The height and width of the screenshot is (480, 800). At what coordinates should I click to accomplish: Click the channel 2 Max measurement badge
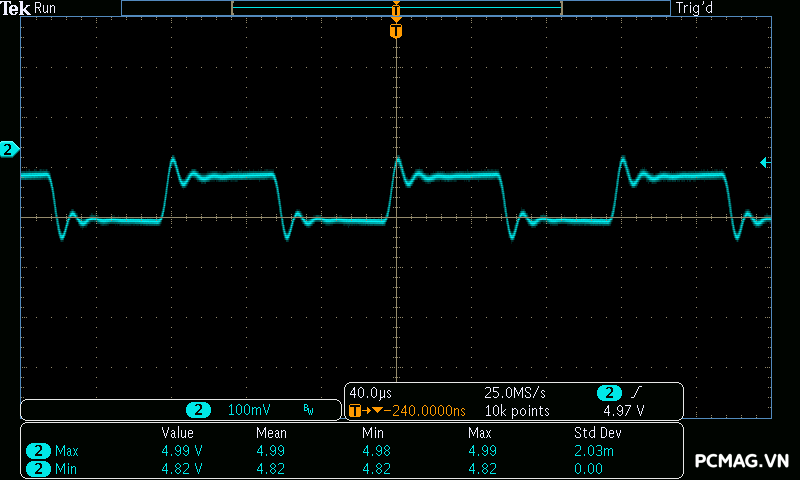[39, 451]
